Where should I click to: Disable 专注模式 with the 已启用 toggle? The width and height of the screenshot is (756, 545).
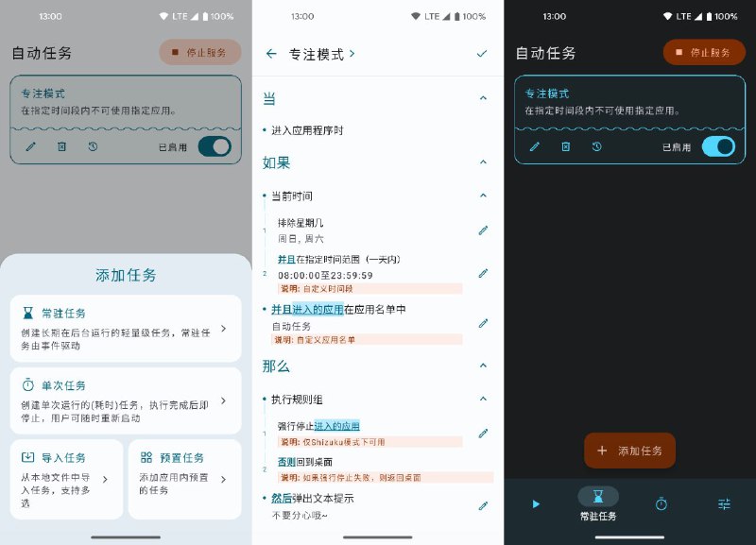click(216, 147)
